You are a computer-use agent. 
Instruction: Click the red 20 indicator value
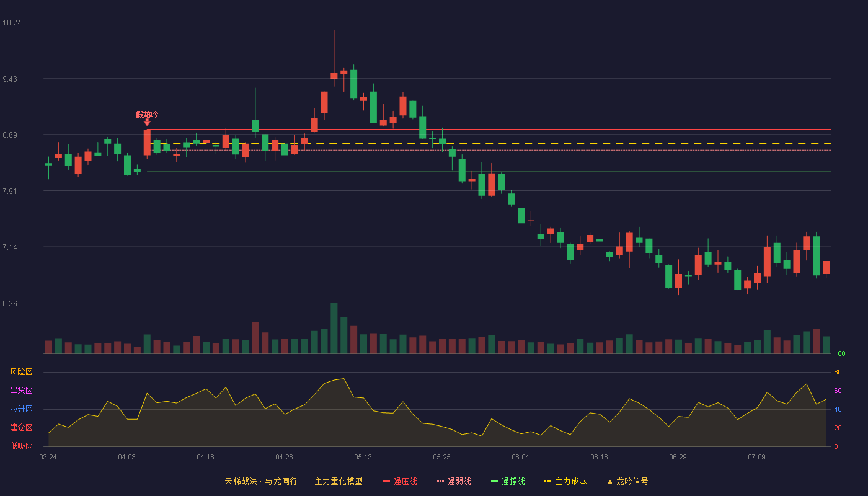(x=838, y=428)
